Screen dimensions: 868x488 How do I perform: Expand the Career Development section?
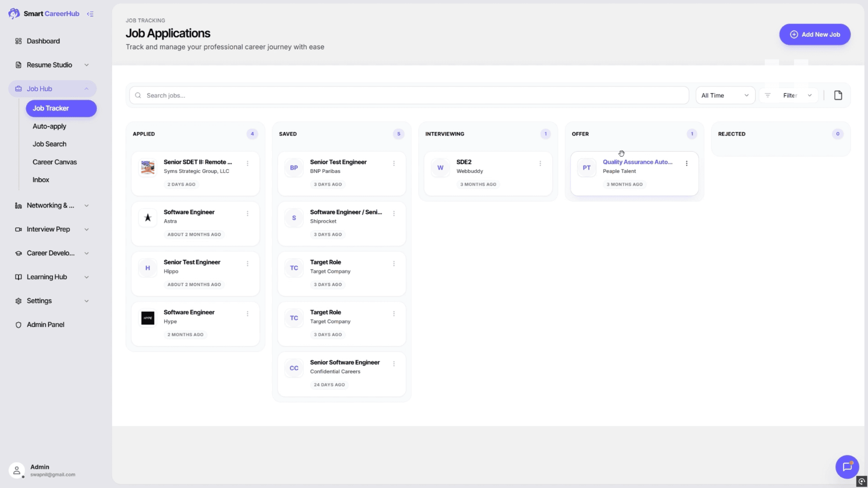point(52,253)
